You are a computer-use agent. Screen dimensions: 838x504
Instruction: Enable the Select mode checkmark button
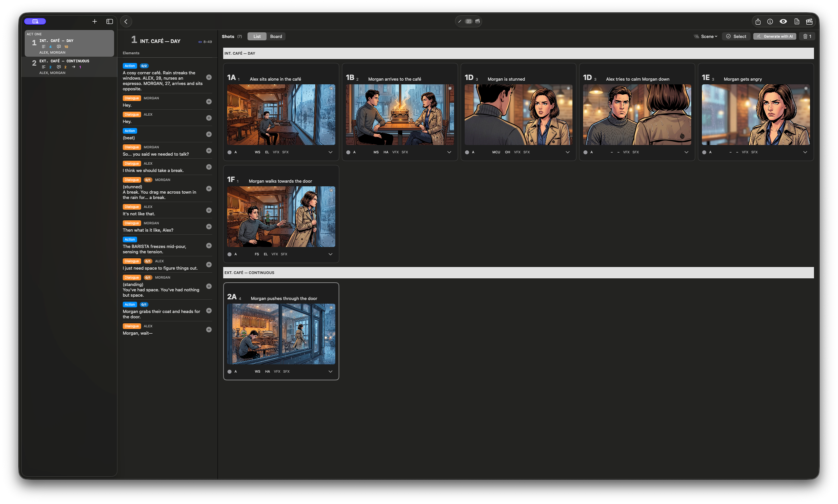coord(736,36)
